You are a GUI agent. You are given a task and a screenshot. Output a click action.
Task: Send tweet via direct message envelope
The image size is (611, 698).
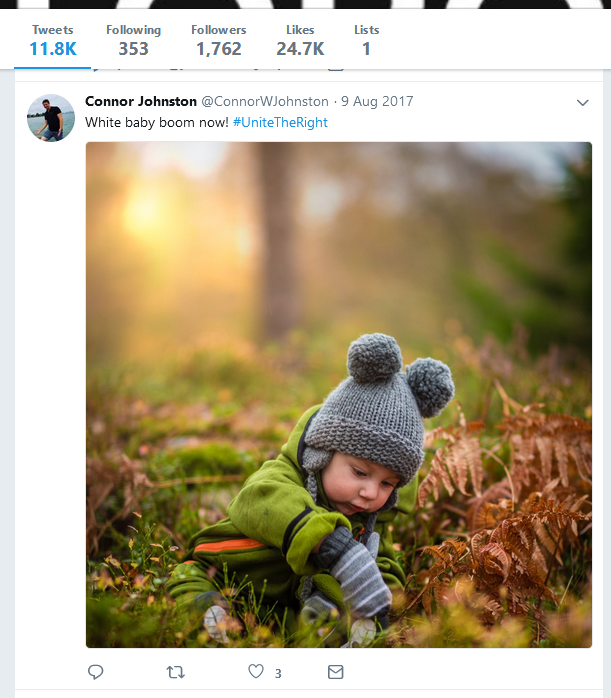point(336,672)
